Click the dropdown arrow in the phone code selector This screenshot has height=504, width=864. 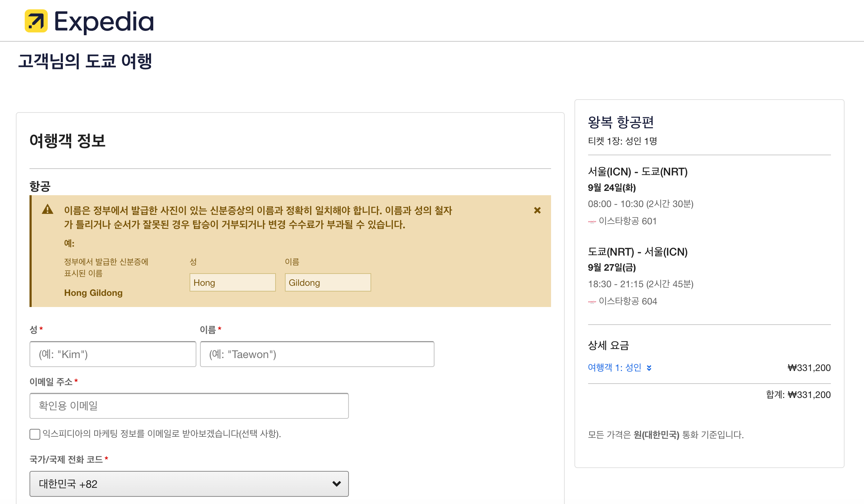pyautogui.click(x=336, y=484)
